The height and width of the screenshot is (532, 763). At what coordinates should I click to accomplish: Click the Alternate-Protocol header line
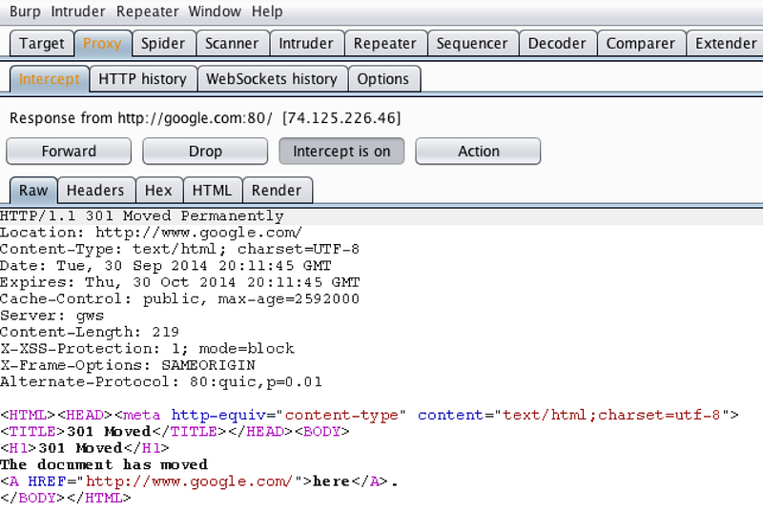[x=161, y=381]
